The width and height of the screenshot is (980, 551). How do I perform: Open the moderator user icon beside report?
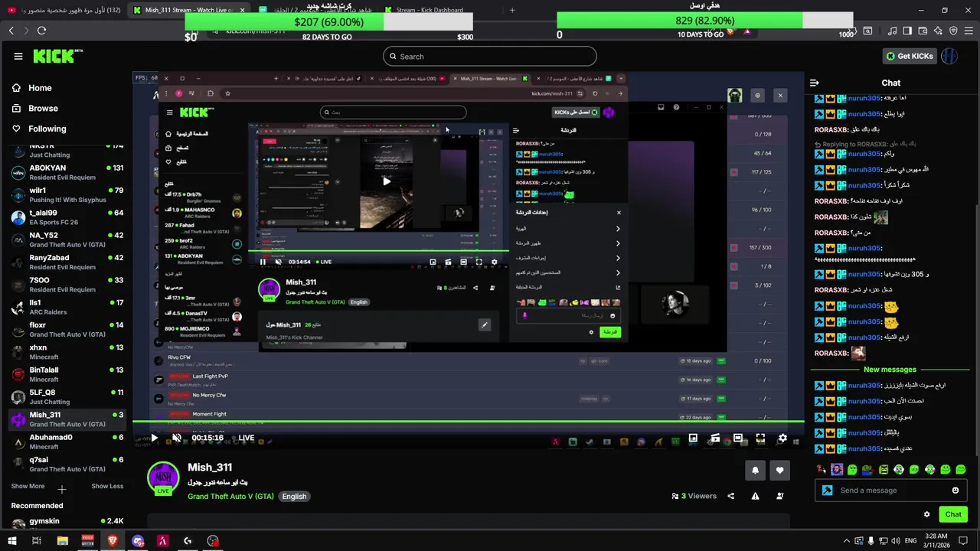pos(780,496)
